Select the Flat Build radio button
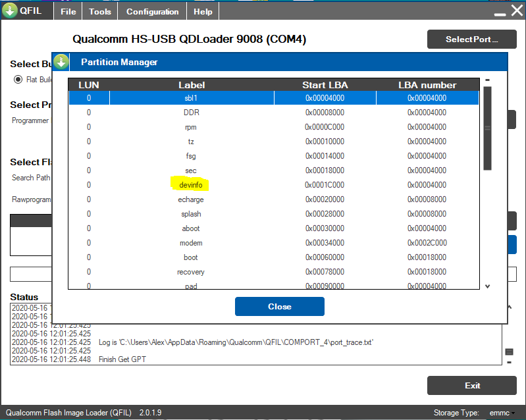 click(18, 80)
